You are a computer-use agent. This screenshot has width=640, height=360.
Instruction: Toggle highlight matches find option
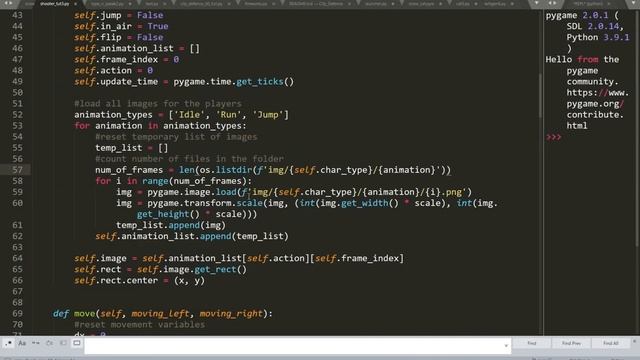tap(77, 343)
